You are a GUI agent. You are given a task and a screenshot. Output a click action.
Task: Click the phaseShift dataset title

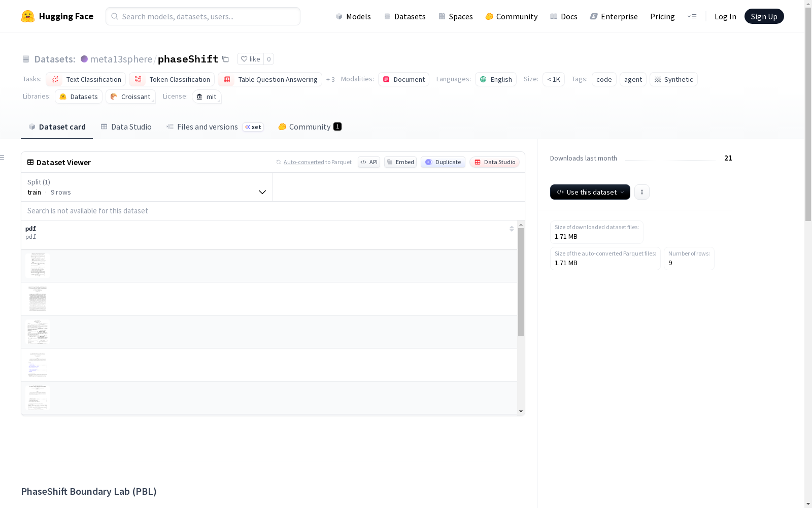[x=188, y=59]
